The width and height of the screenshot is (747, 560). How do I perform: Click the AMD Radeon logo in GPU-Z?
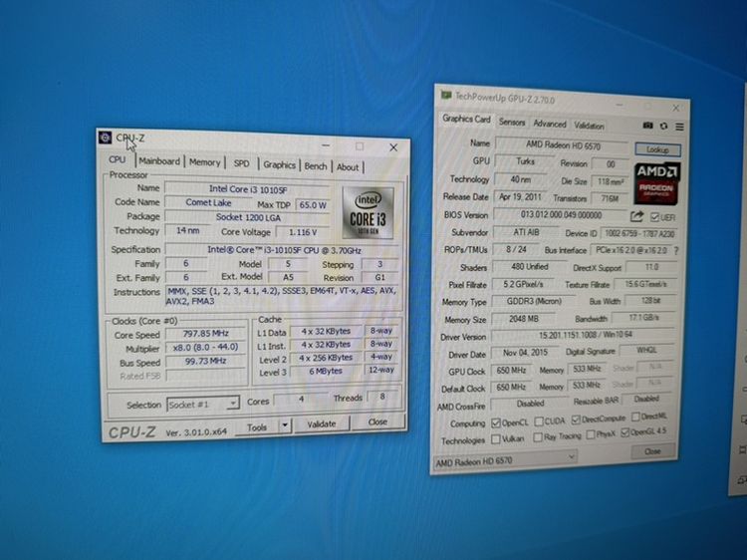point(656,184)
